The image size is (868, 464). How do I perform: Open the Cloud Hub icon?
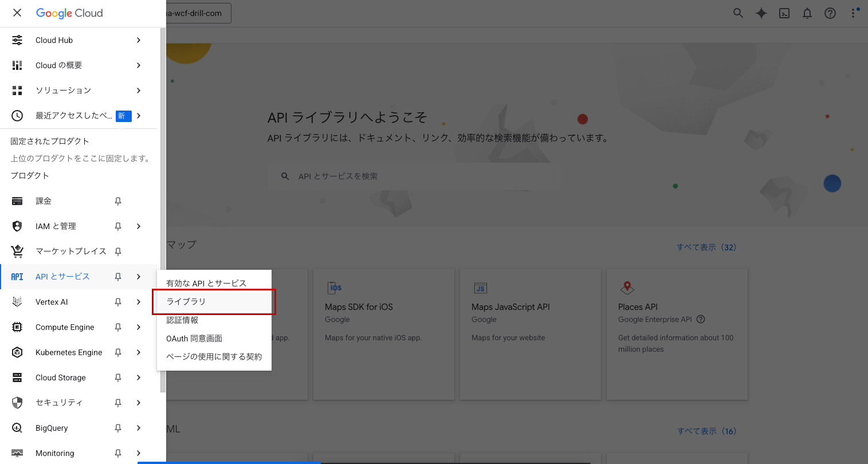pyautogui.click(x=17, y=40)
